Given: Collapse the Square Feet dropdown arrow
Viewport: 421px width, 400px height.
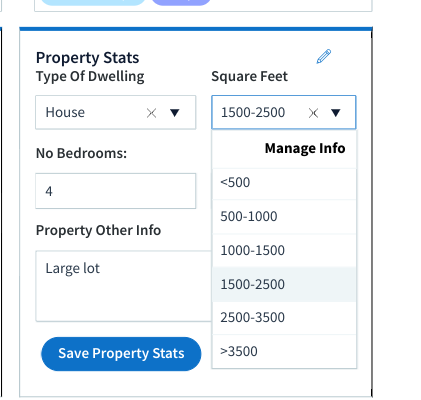Looking at the screenshot, I should tap(336, 113).
